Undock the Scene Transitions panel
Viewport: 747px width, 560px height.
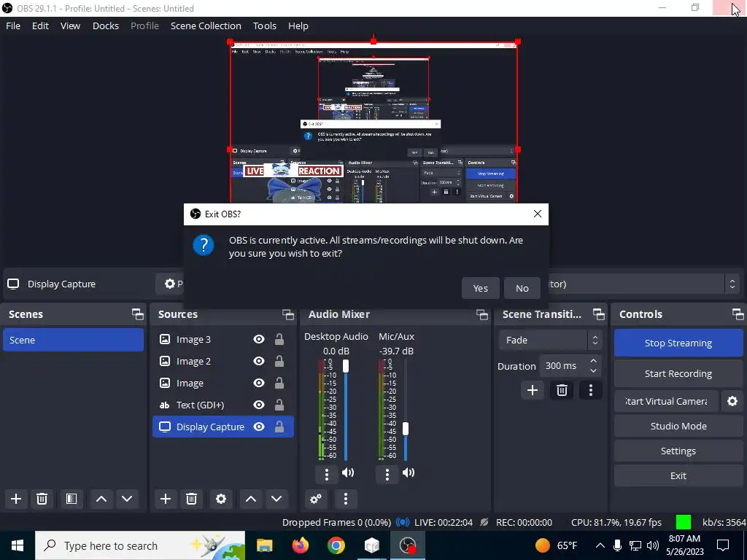(x=599, y=314)
